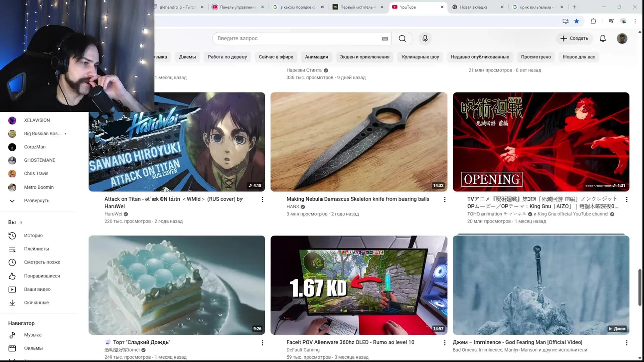Open a new browser tab with the plus button
Viewport: 644px width, 362px height.
574,7
